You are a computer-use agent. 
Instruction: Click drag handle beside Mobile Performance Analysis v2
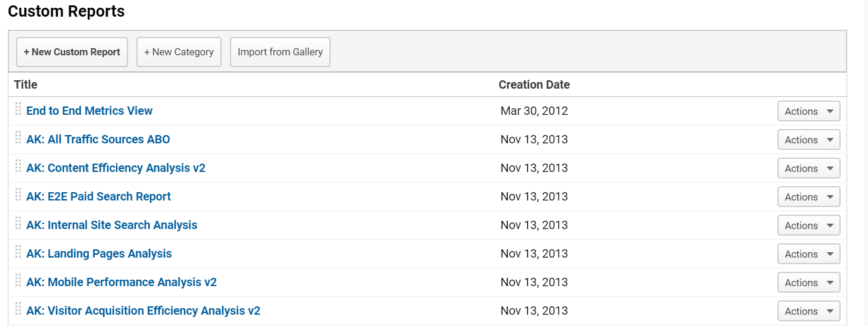click(18, 281)
